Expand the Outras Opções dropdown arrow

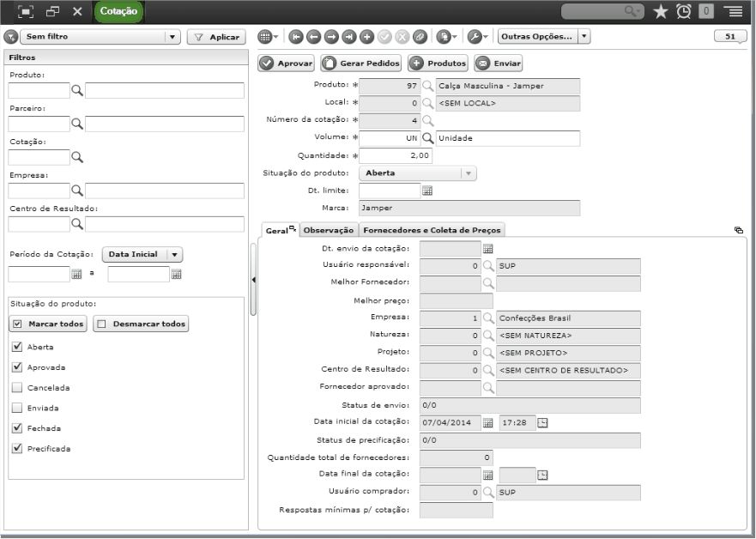(x=584, y=37)
